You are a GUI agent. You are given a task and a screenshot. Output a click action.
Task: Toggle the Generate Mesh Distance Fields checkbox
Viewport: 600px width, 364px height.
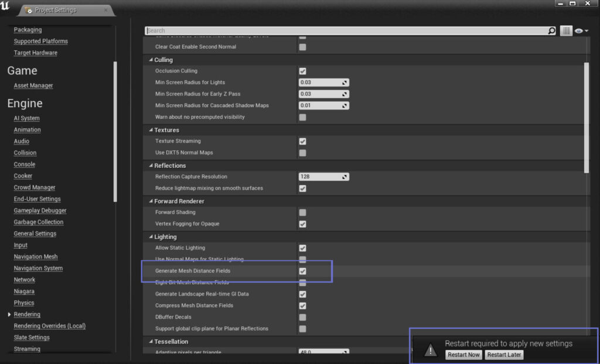click(x=303, y=271)
